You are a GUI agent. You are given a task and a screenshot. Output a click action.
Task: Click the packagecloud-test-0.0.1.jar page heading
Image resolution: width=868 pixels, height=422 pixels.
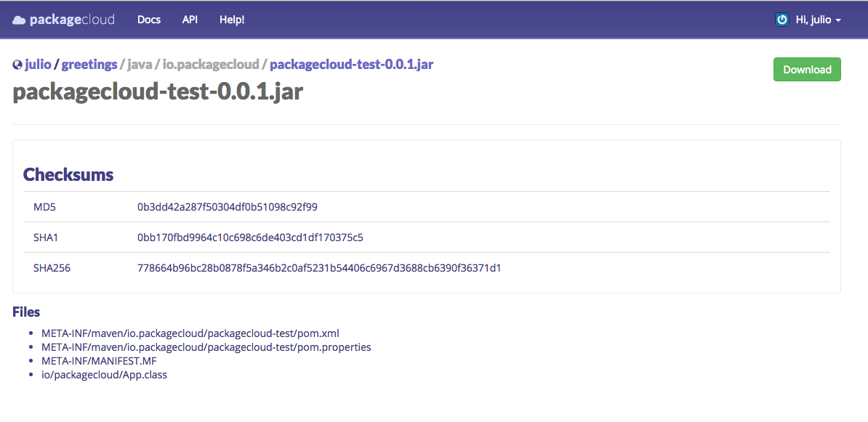tap(158, 92)
